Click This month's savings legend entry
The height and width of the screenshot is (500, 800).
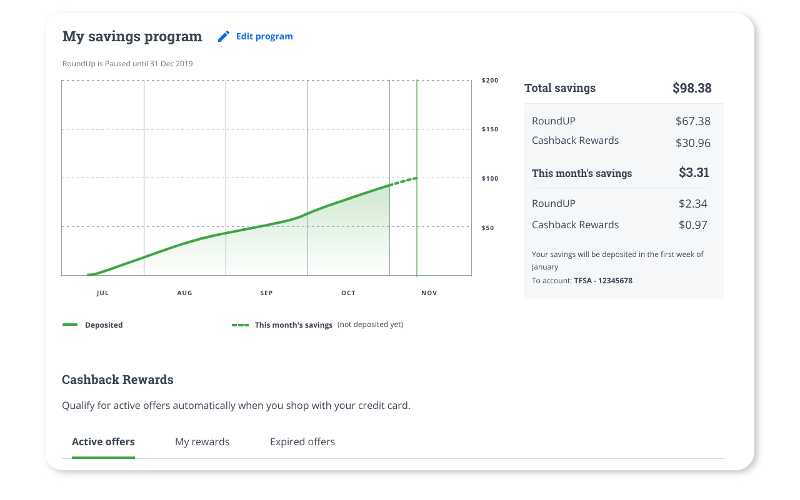[317, 325]
